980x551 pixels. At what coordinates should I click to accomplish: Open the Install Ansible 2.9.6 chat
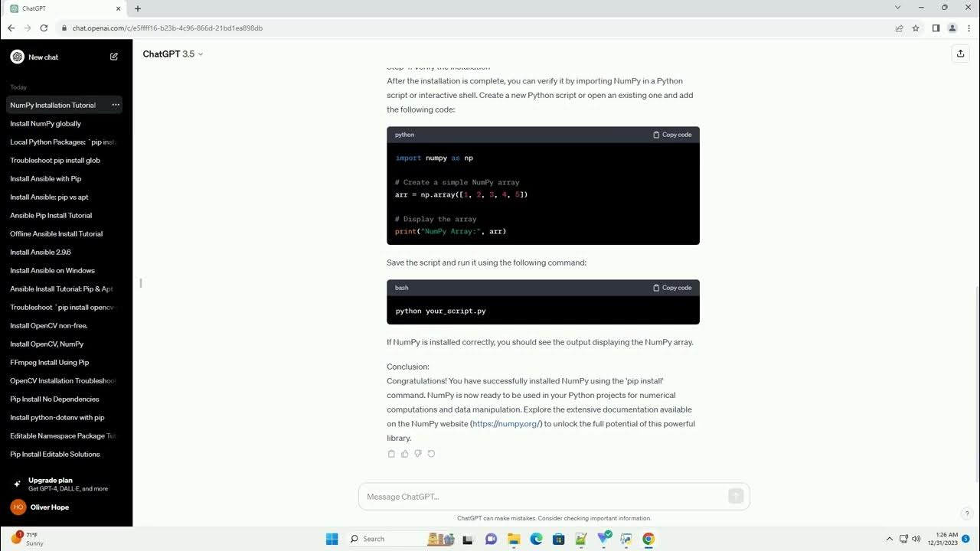(x=64, y=252)
